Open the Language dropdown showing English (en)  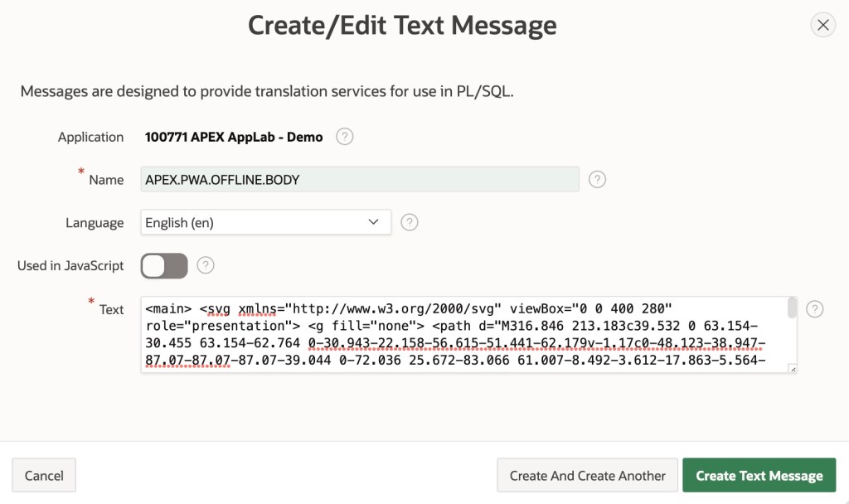click(265, 222)
